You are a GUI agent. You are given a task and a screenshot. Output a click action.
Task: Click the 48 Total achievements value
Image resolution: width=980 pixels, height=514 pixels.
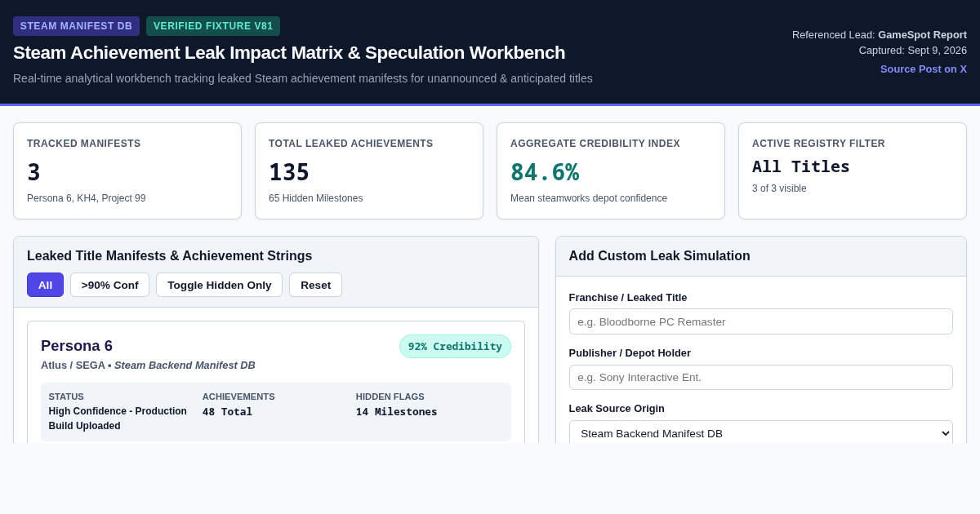(x=227, y=412)
